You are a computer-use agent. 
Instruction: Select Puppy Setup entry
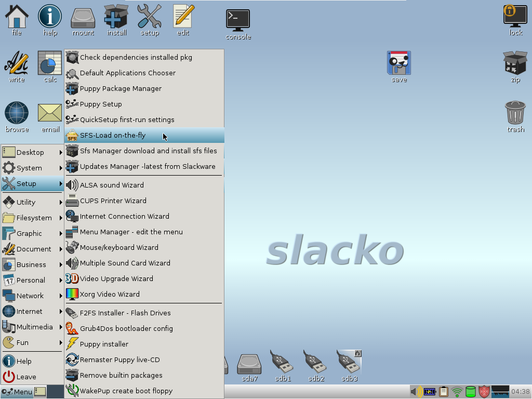pos(144,104)
